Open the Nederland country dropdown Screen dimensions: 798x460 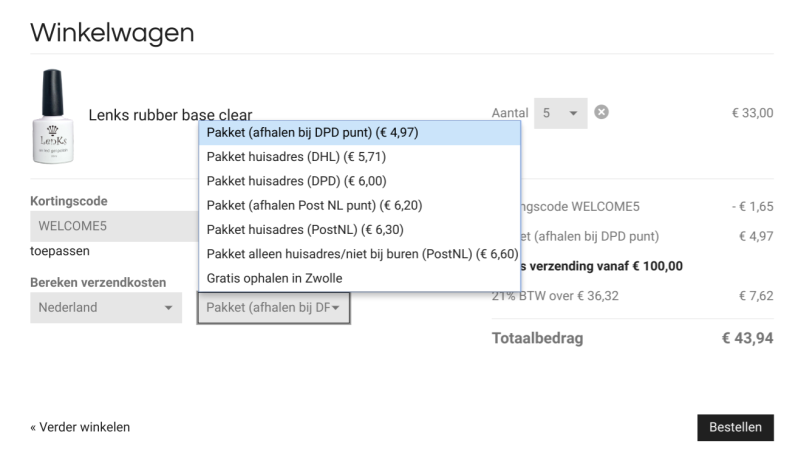coord(105,307)
